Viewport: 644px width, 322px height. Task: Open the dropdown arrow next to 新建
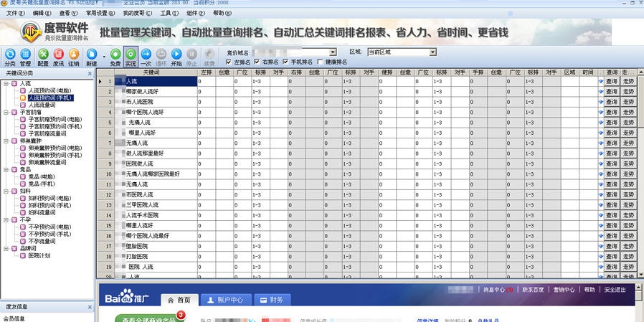tap(104, 56)
